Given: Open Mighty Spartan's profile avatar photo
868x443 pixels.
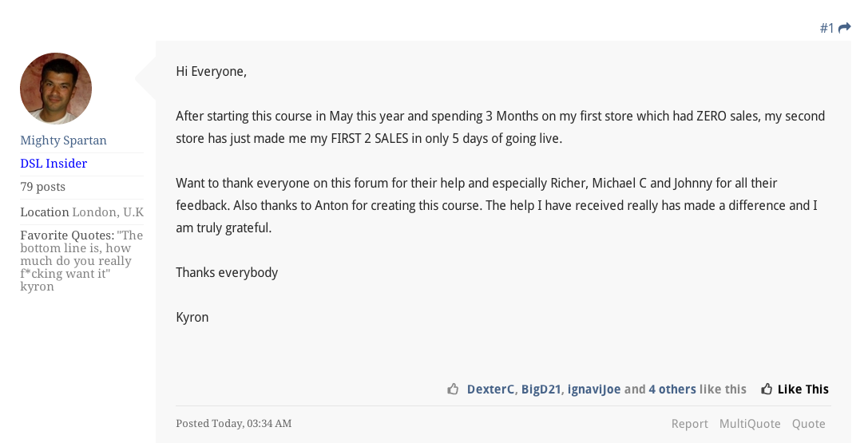Looking at the screenshot, I should pyautogui.click(x=56, y=89).
